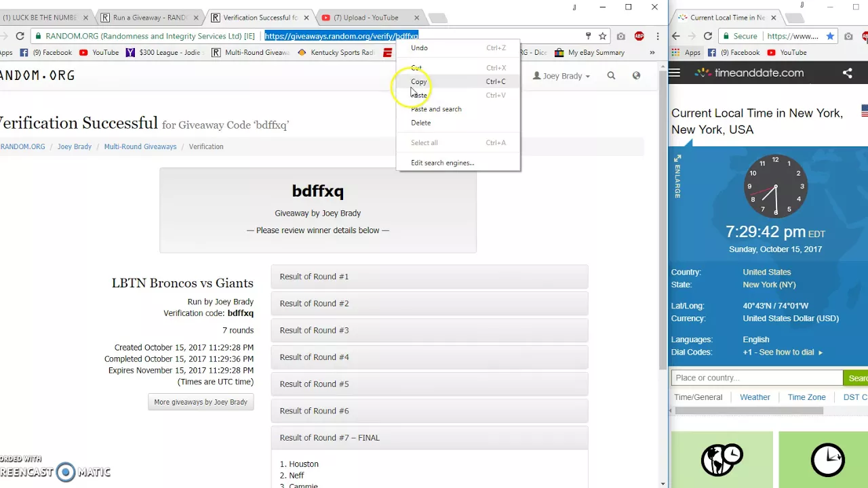This screenshot has width=868, height=488.
Task: Choose Delete from the context menu
Action: [x=458, y=123]
